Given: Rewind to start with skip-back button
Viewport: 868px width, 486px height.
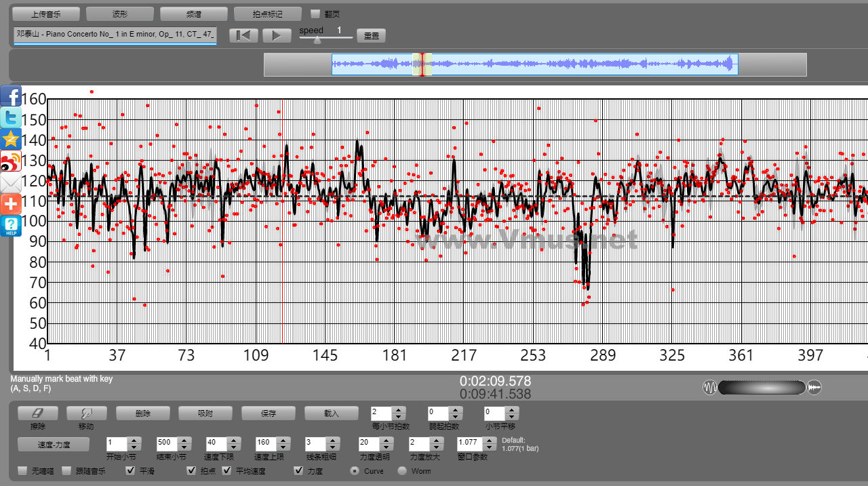Looking at the screenshot, I should [243, 35].
